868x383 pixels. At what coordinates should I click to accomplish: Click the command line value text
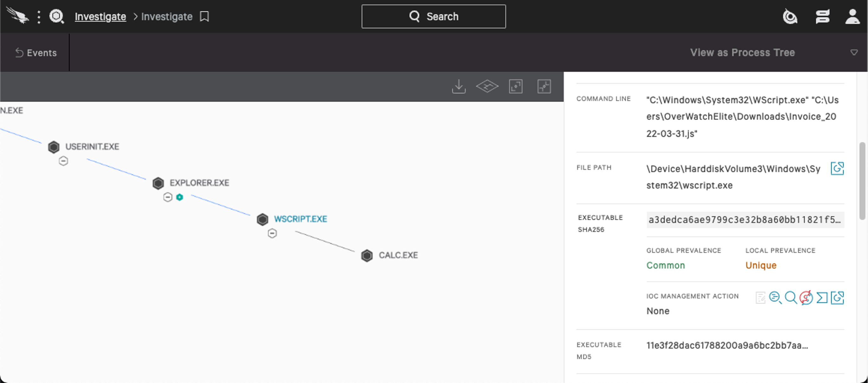[742, 117]
